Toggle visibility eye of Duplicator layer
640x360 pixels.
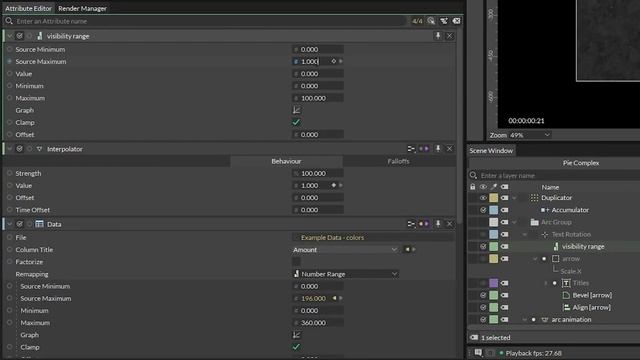point(483,198)
